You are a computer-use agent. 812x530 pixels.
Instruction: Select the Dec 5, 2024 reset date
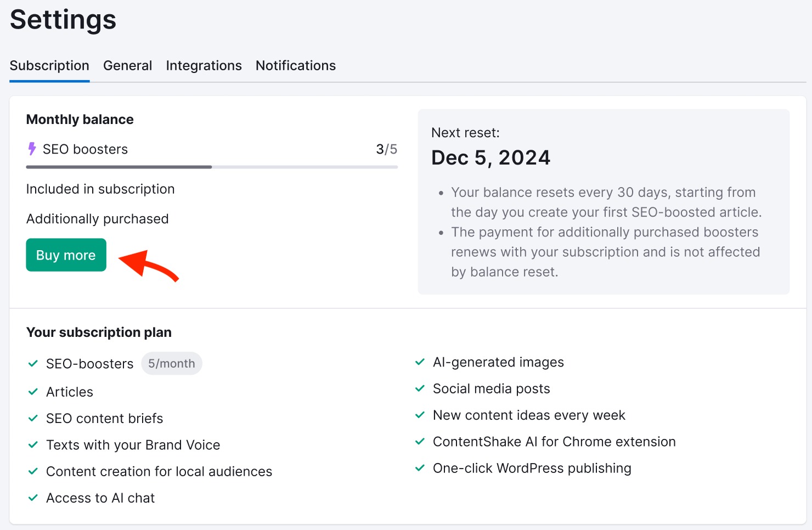490,158
